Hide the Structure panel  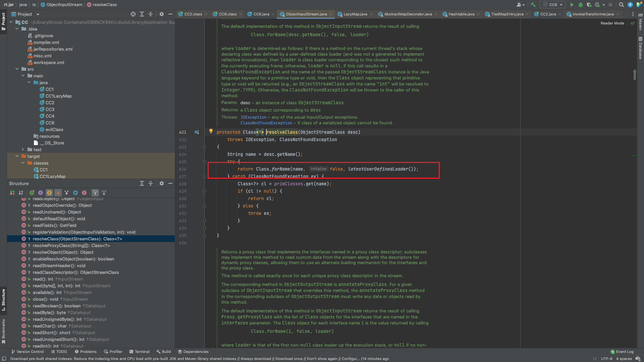[170, 183]
